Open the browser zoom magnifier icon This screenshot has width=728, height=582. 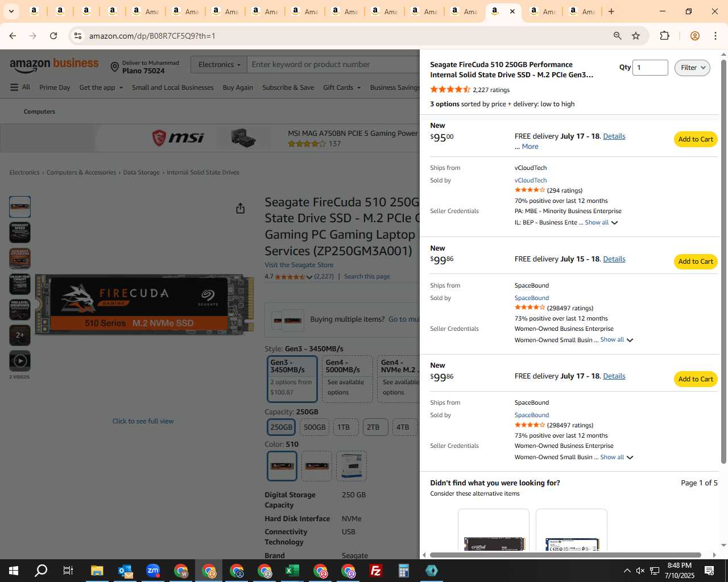pos(617,36)
